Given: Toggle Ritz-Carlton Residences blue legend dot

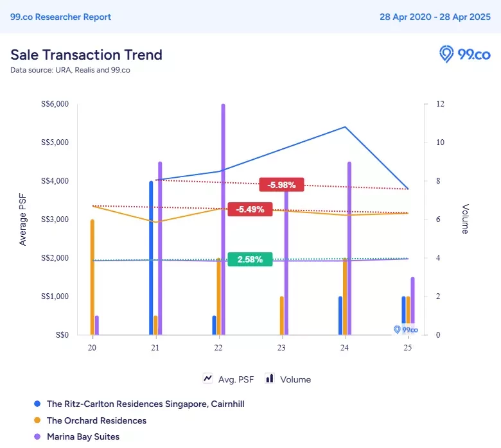Looking at the screenshot, I should coord(37,404).
